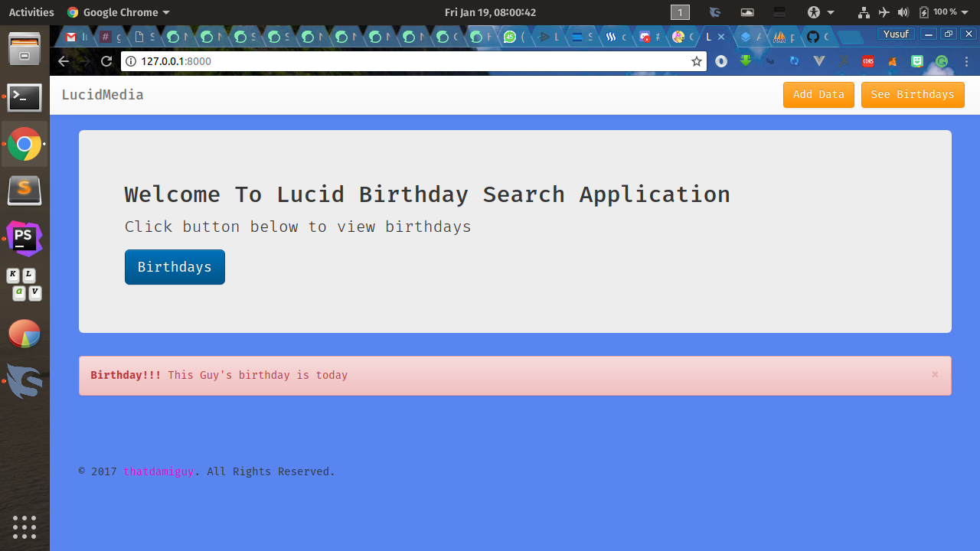
Task: Reload the page
Action: point(106,61)
